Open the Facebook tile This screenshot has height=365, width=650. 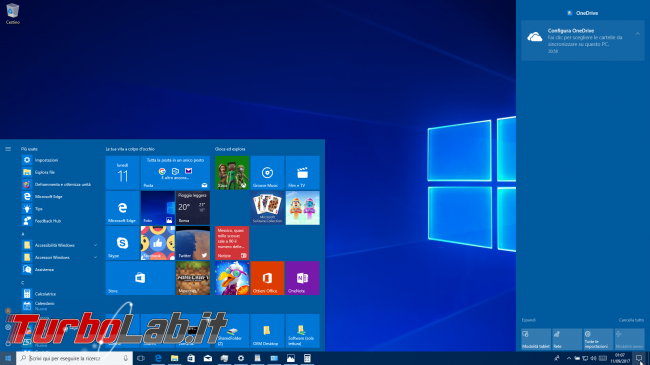(x=158, y=243)
